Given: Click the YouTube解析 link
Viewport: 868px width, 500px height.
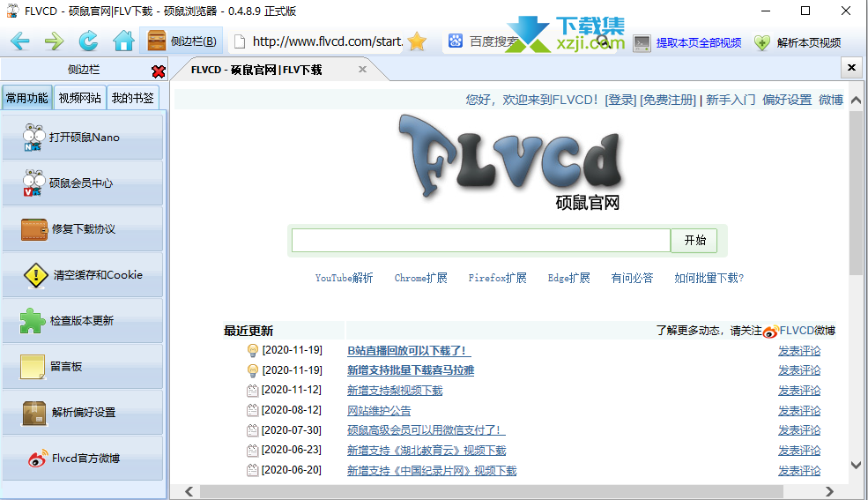Looking at the screenshot, I should pyautogui.click(x=344, y=278).
